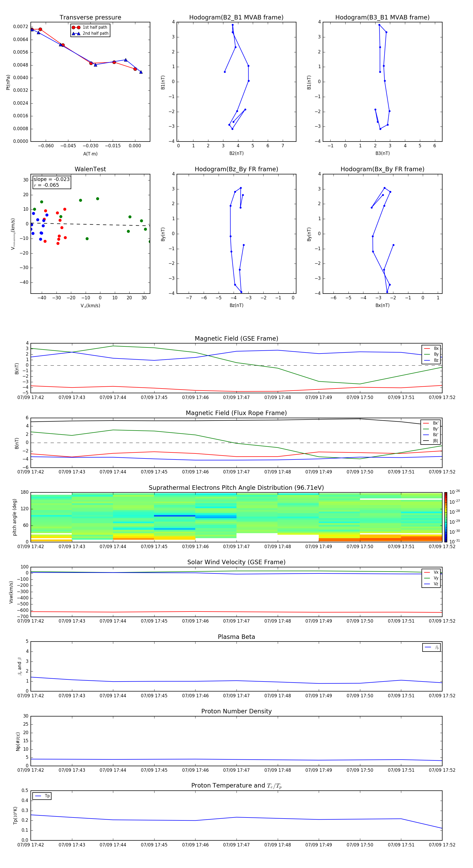Click the 'Bx(nT)' x-axis label
Viewport: 473px width, 868px height.
click(382, 305)
